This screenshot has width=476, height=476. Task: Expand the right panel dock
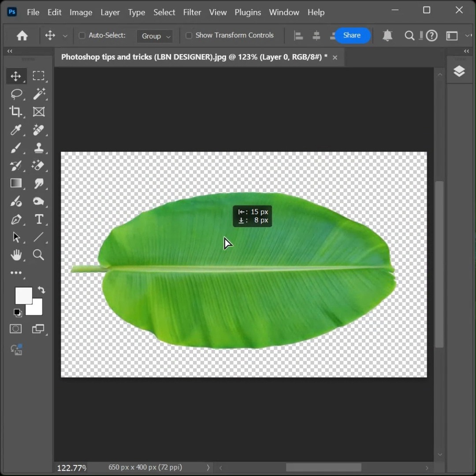(x=467, y=51)
